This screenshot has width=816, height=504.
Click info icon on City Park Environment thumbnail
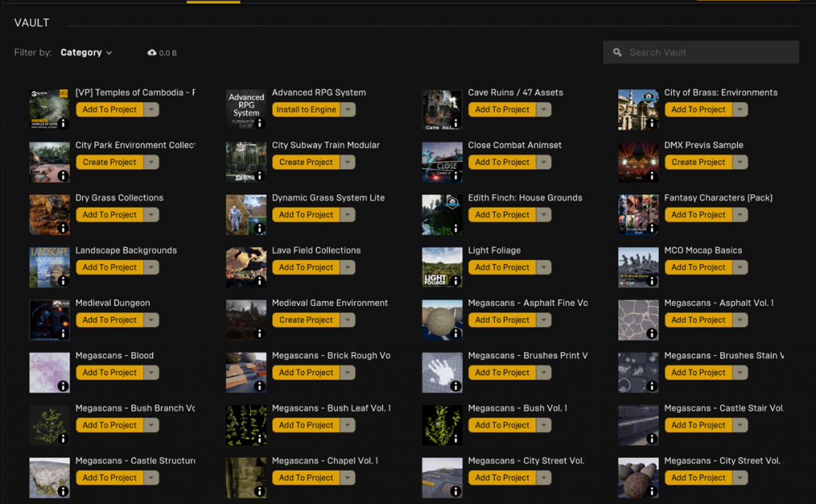[x=63, y=176]
